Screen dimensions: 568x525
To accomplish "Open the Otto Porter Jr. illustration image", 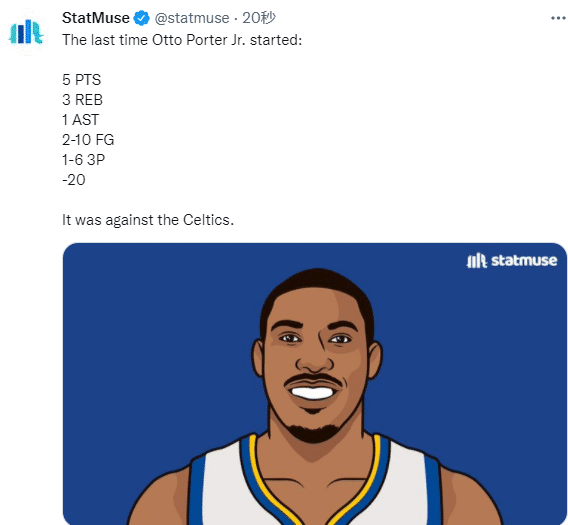I will pyautogui.click(x=314, y=384).
